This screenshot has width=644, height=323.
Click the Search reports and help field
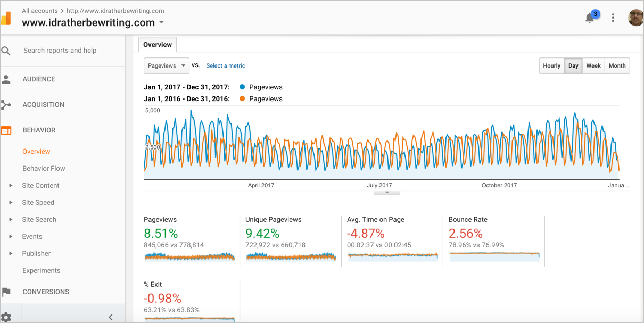(x=60, y=51)
